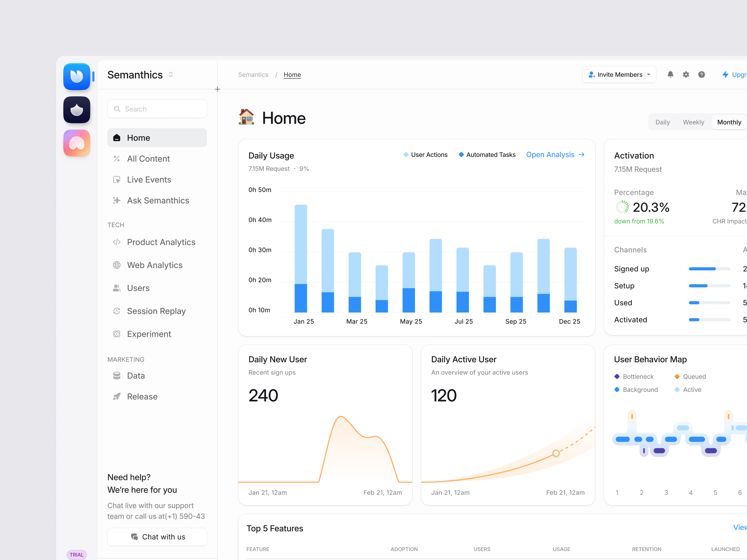Toggle User Actions legend series
This screenshot has height=560, width=747.
coord(426,155)
